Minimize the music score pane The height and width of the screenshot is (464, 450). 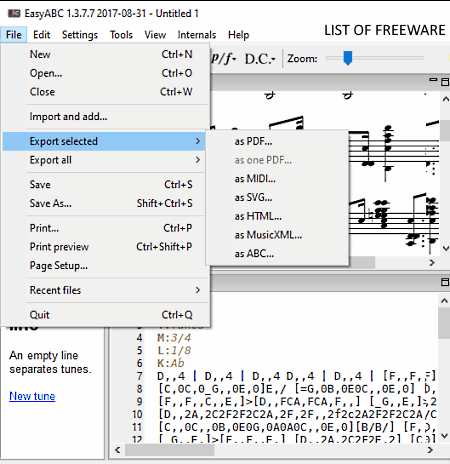pyautogui.click(x=433, y=80)
